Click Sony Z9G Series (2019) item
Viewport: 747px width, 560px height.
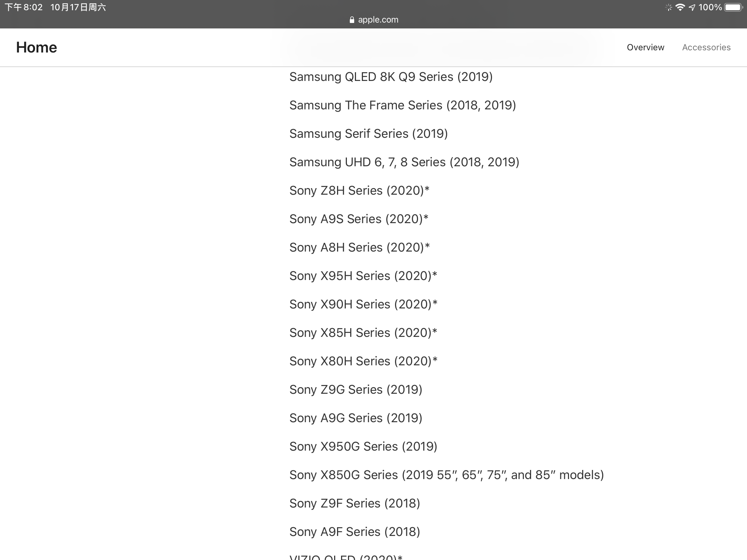356,390
